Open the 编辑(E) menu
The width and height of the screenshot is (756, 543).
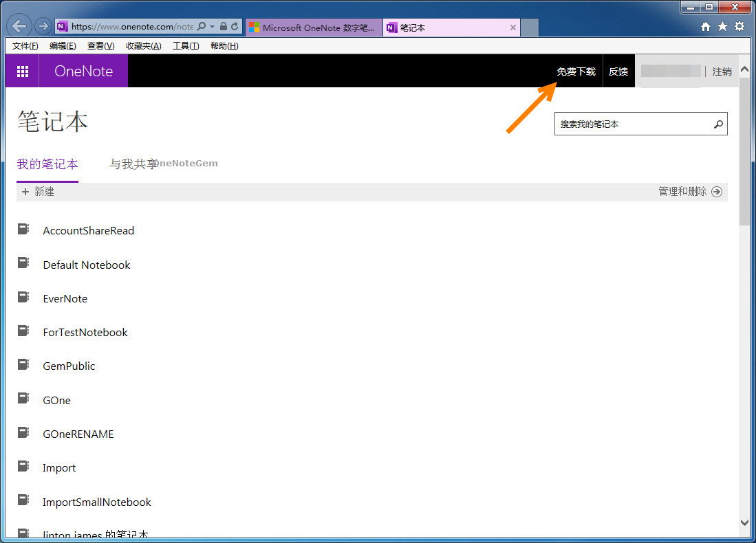63,46
